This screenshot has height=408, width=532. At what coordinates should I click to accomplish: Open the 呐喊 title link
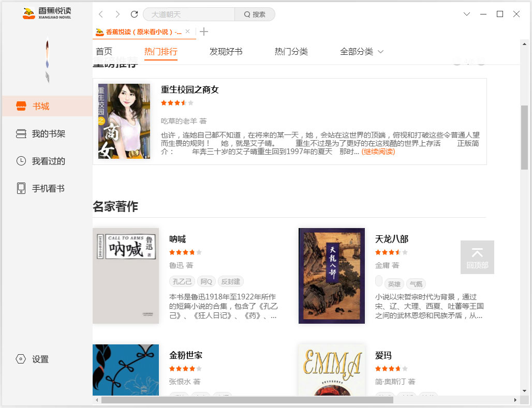click(178, 239)
